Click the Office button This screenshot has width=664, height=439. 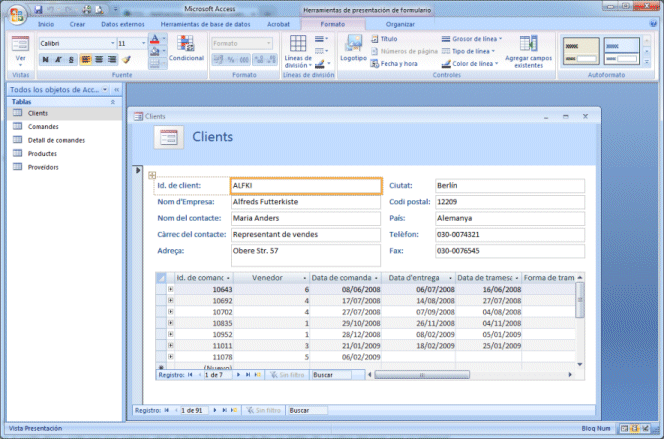click(17, 14)
